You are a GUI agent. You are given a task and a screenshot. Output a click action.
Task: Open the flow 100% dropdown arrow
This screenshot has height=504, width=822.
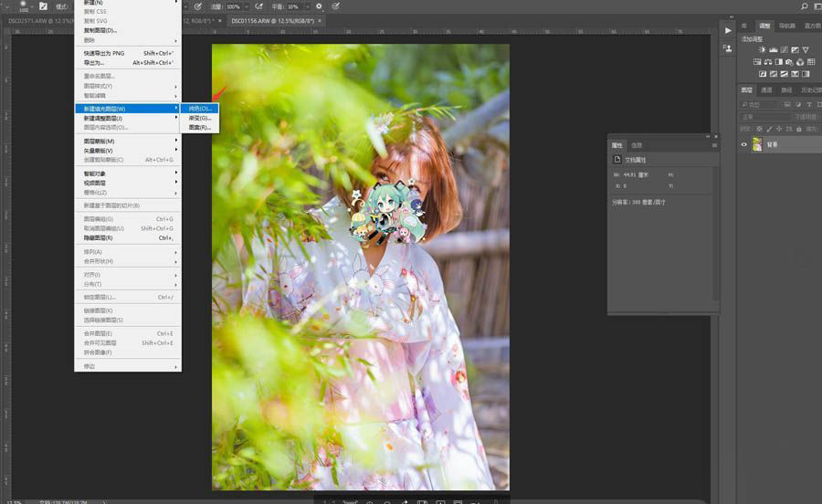[x=247, y=6]
